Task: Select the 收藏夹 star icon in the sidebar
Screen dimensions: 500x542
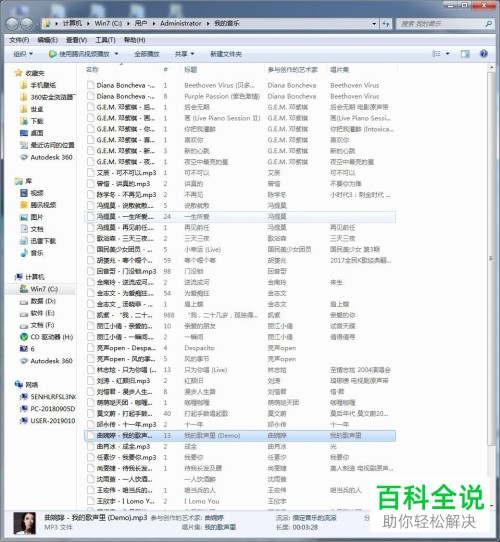Action: pos(18,73)
